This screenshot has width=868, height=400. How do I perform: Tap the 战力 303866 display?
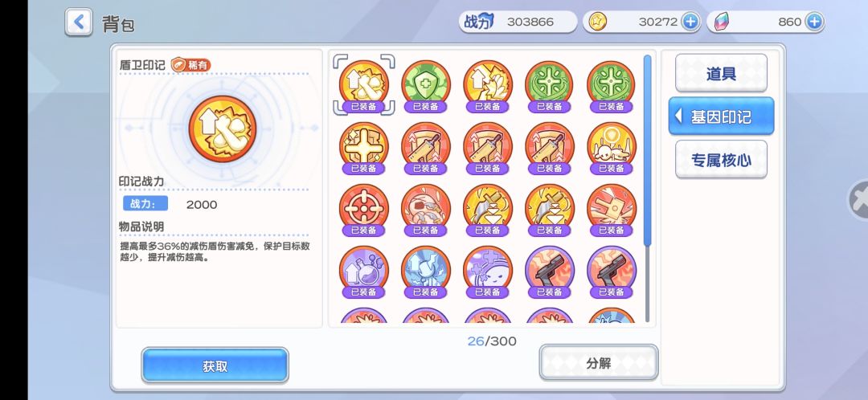click(x=517, y=22)
